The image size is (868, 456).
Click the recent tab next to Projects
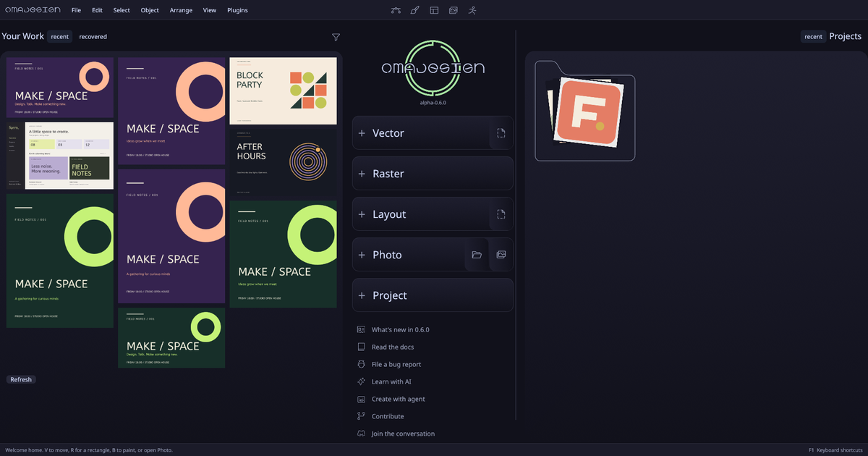pyautogui.click(x=813, y=37)
